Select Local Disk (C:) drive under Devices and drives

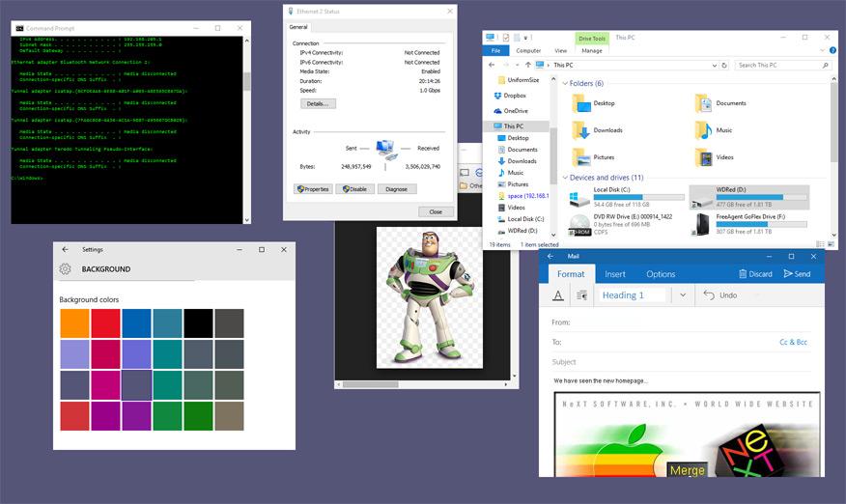tap(627, 197)
